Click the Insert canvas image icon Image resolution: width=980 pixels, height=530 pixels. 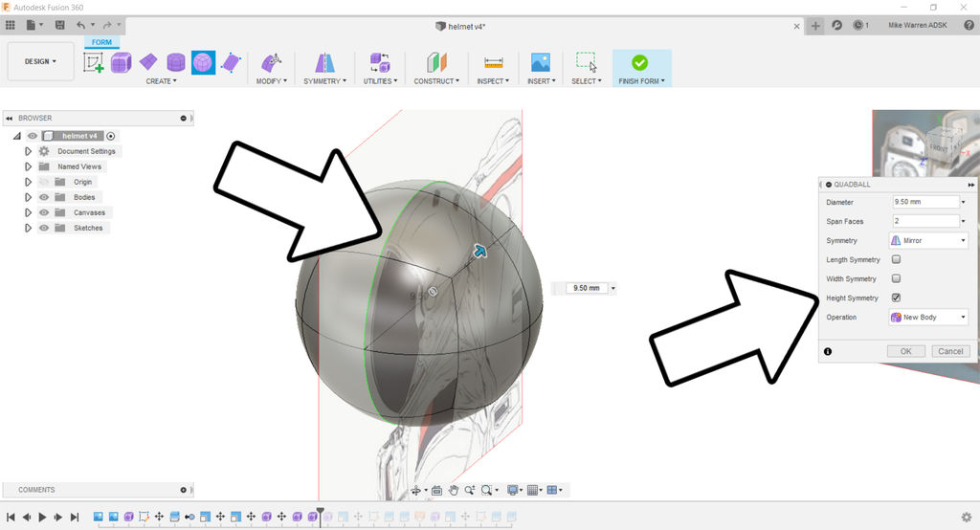(x=541, y=62)
